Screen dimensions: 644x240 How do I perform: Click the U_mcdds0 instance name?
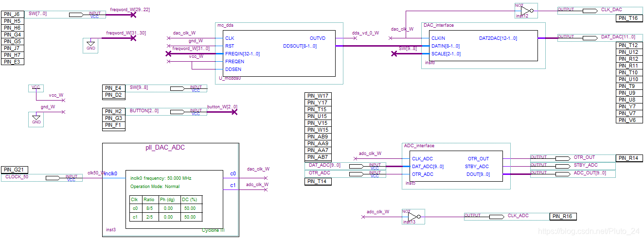(x=230, y=78)
